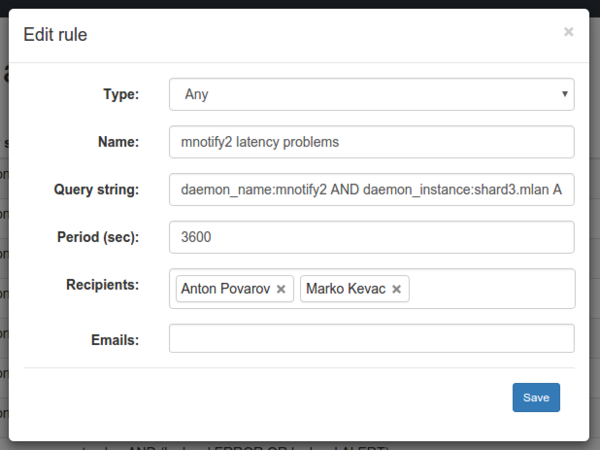Click the Emails label
The width and height of the screenshot is (600, 450).
pos(113,340)
